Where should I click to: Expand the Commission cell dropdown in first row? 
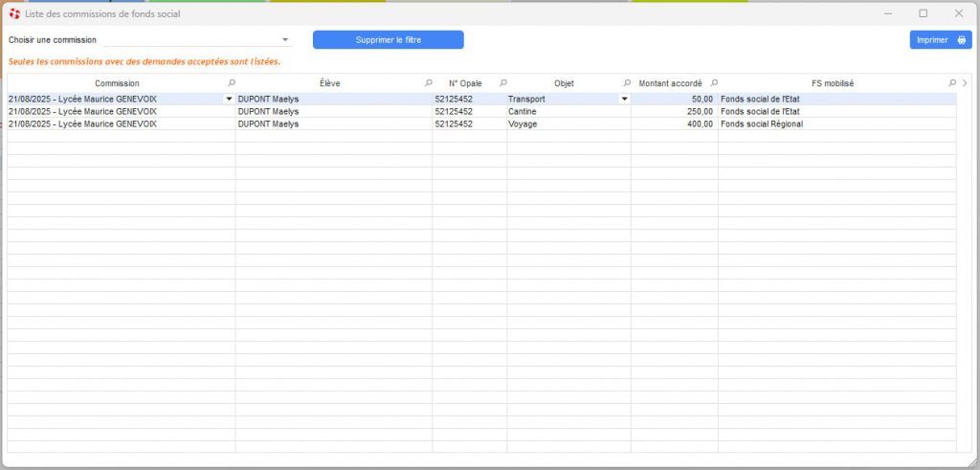[228, 99]
